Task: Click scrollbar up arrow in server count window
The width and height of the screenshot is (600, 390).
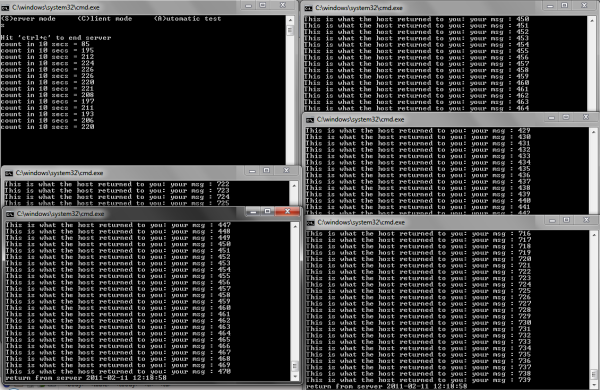Action: point(290,20)
